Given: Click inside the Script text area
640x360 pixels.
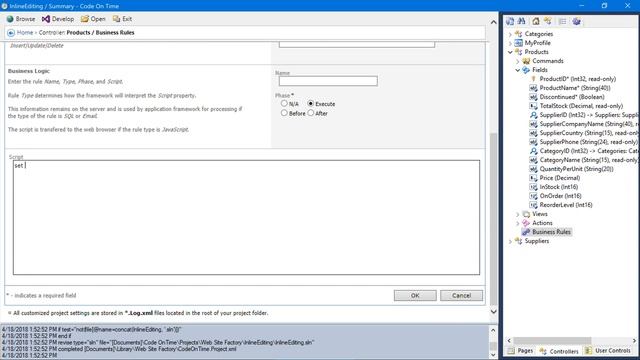Looking at the screenshot, I should [x=246, y=217].
